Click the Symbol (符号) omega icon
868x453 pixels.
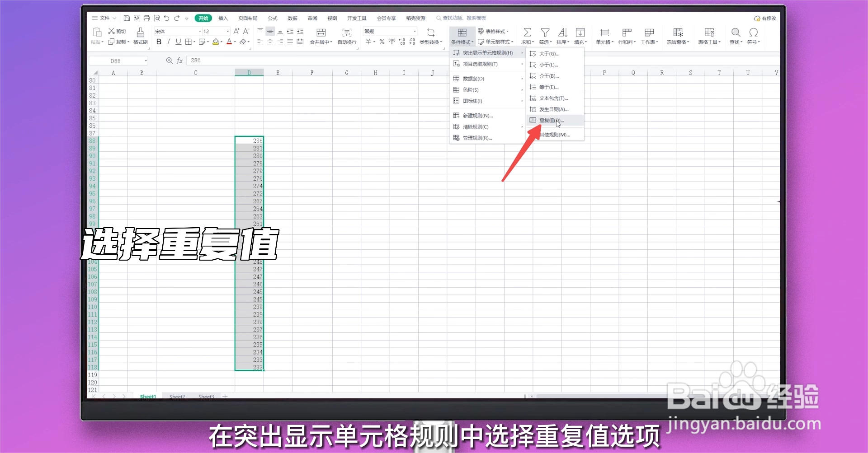point(753,33)
